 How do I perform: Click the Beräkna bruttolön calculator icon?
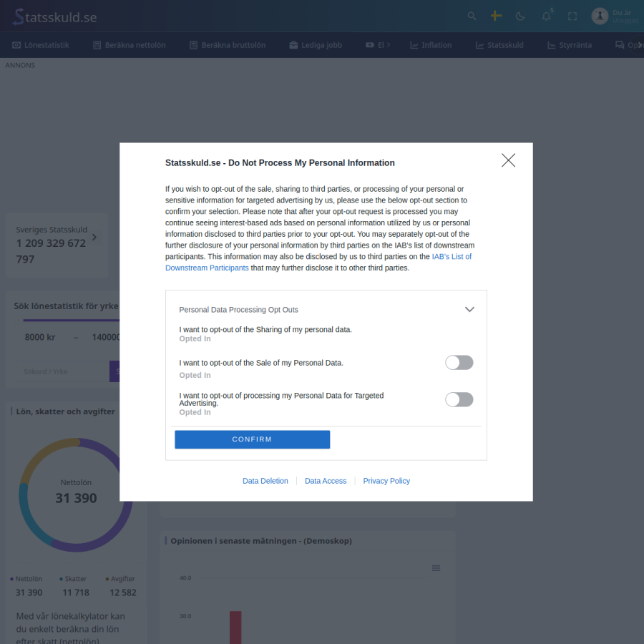(x=193, y=45)
